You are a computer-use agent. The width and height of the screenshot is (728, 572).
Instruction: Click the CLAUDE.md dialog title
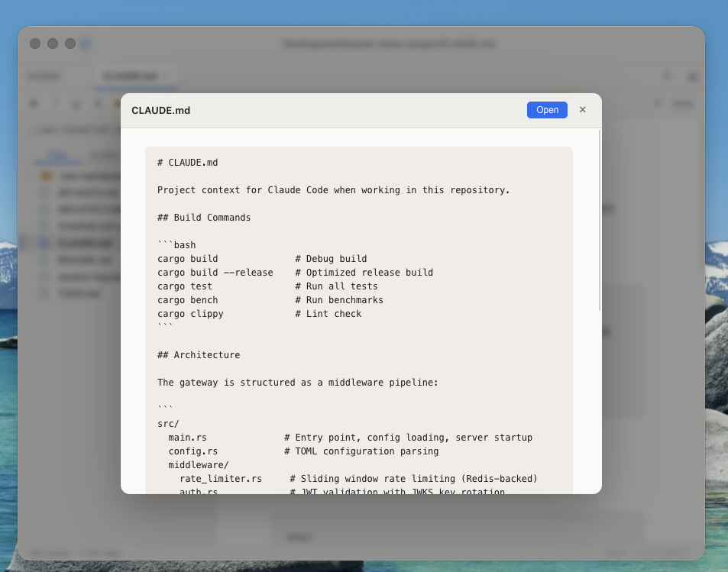point(160,111)
